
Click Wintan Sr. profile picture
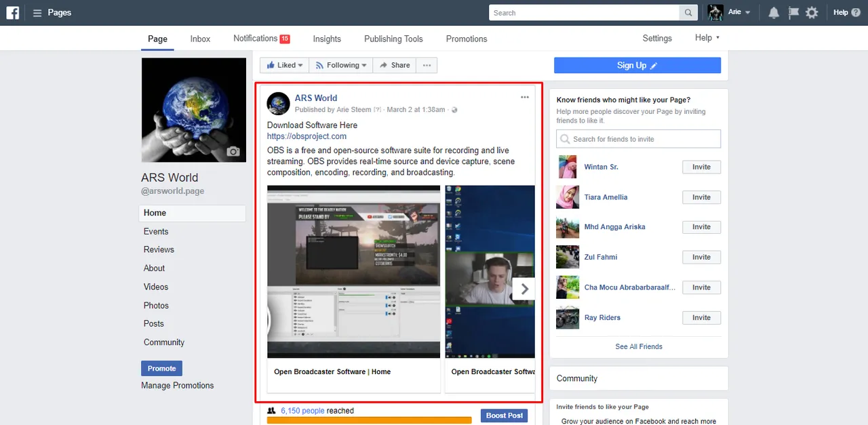click(x=568, y=167)
